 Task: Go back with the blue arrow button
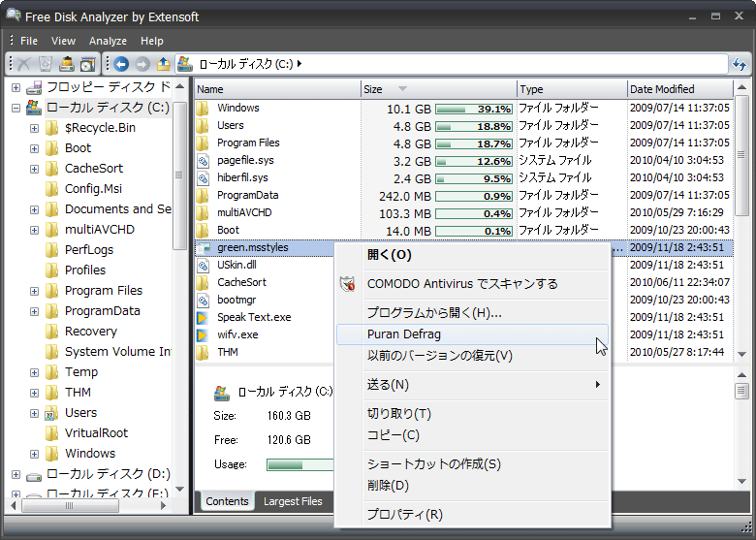[x=121, y=64]
